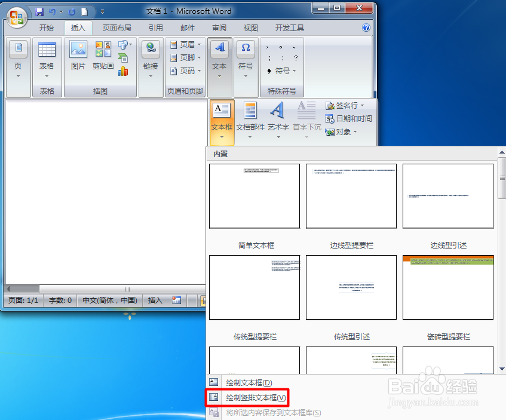Viewport: 506px width, 420px height.
Task: Click 页面: 1/1 status bar entry
Action: [x=23, y=301]
